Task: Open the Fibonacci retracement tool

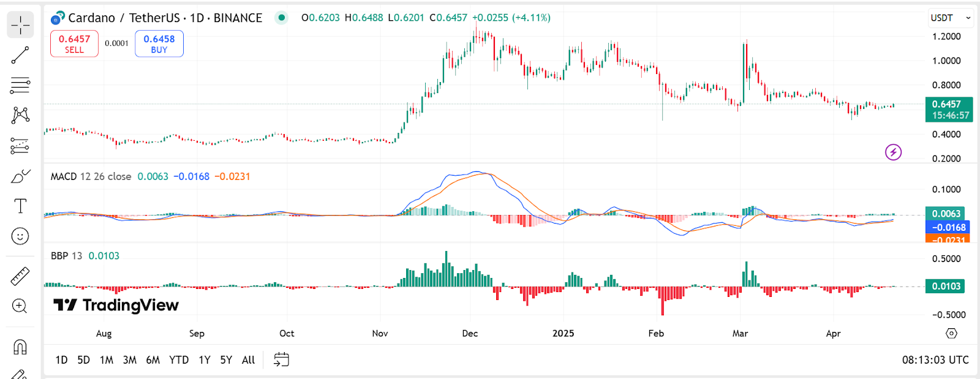Action: click(x=20, y=85)
